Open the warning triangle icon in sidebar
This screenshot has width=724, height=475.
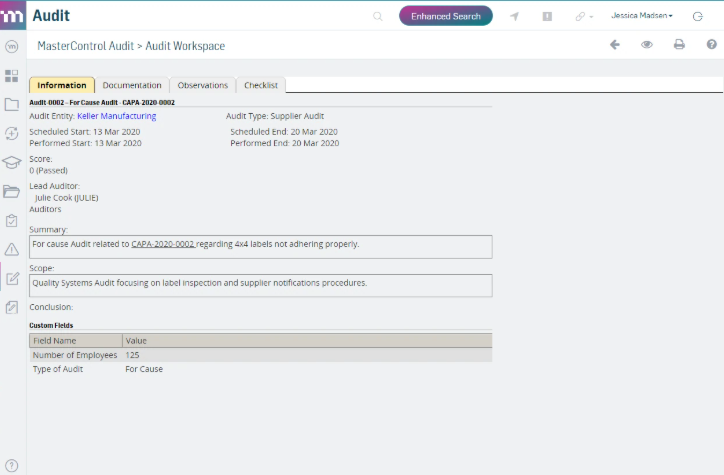[x=12, y=250]
